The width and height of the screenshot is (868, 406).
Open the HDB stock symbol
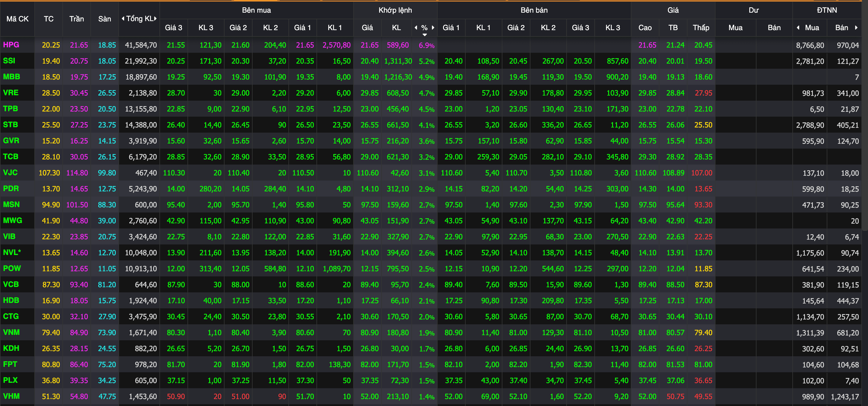[11, 300]
